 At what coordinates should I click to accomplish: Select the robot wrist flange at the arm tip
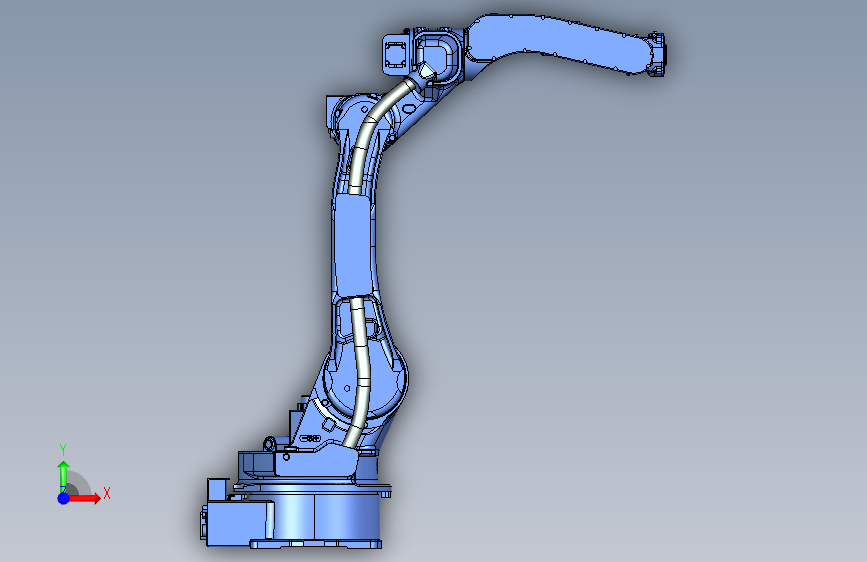[x=657, y=54]
